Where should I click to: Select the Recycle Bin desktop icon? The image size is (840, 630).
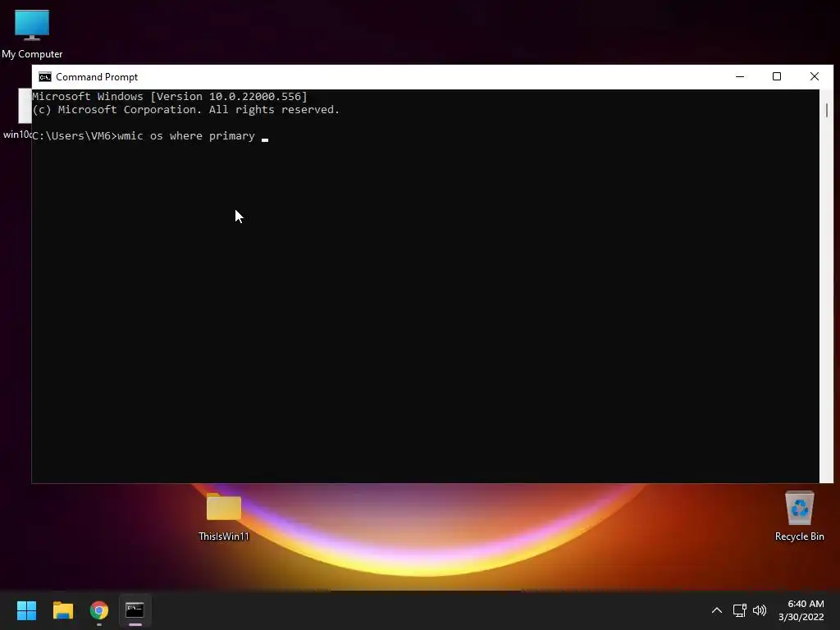point(799,517)
